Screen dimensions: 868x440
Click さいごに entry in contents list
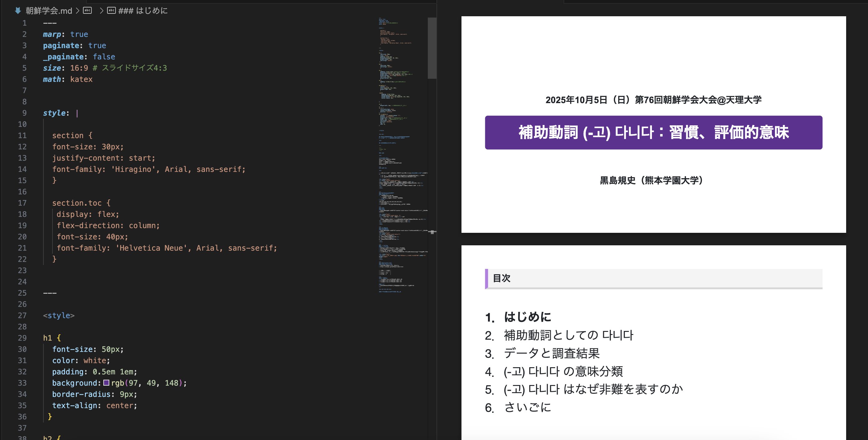click(x=527, y=407)
